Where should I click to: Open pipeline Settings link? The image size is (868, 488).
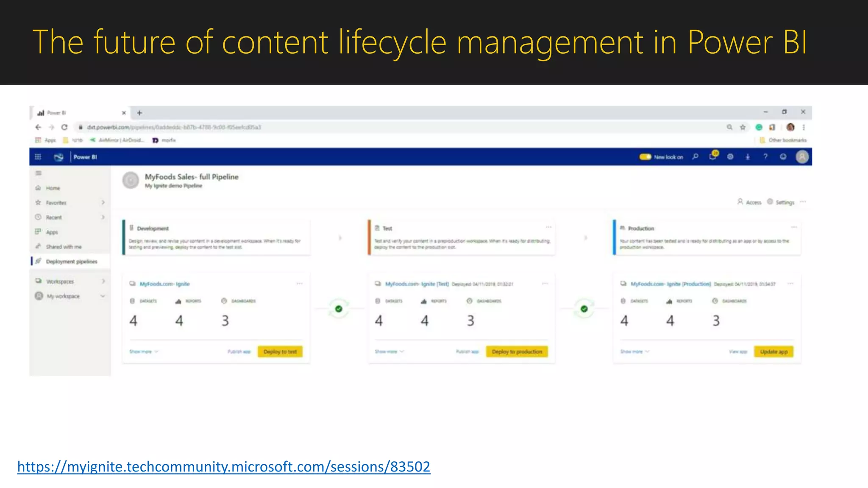(781, 202)
